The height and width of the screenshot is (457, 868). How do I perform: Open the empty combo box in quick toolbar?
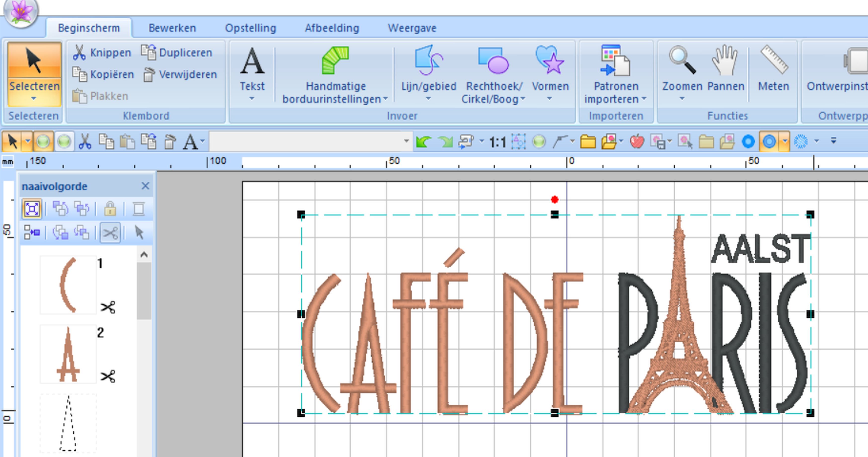click(311, 141)
